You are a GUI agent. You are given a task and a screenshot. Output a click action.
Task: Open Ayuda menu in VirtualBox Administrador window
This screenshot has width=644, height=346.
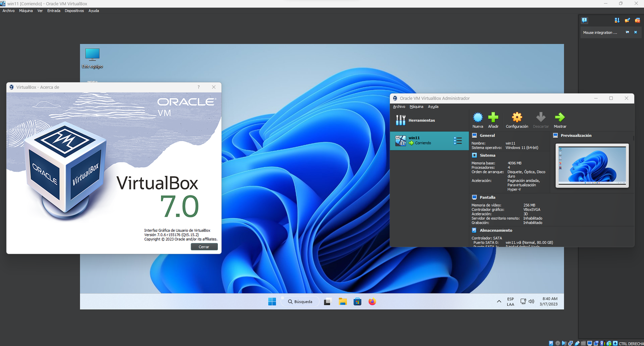[433, 107]
